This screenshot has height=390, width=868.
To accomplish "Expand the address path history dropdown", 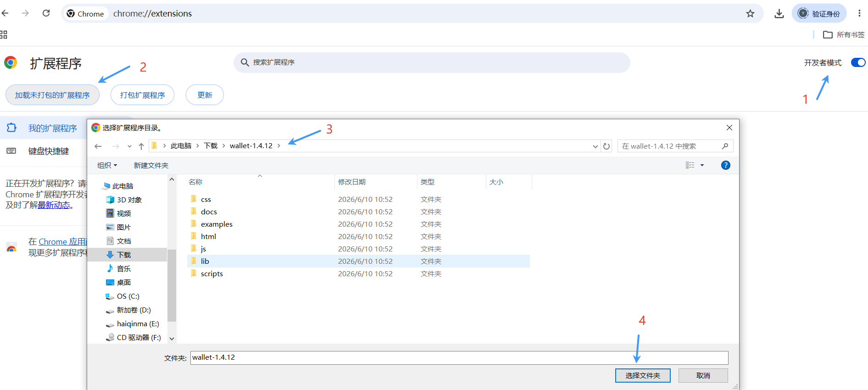I will pyautogui.click(x=595, y=146).
